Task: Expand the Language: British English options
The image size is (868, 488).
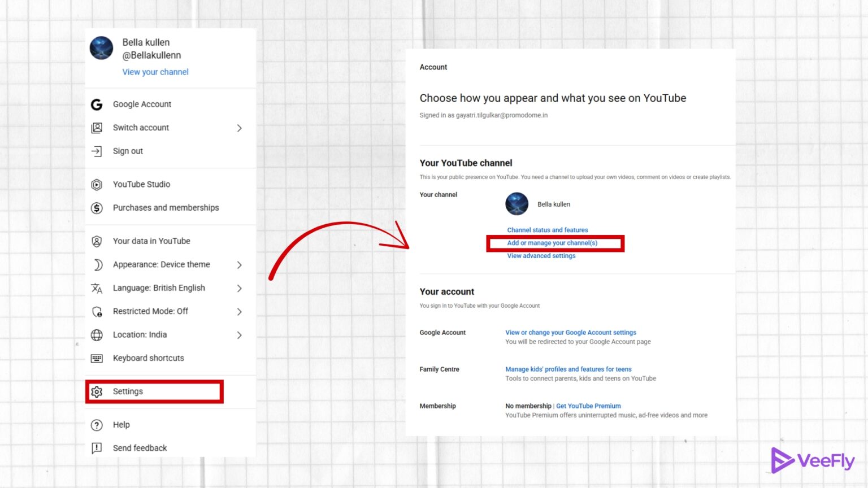Action: pos(240,288)
